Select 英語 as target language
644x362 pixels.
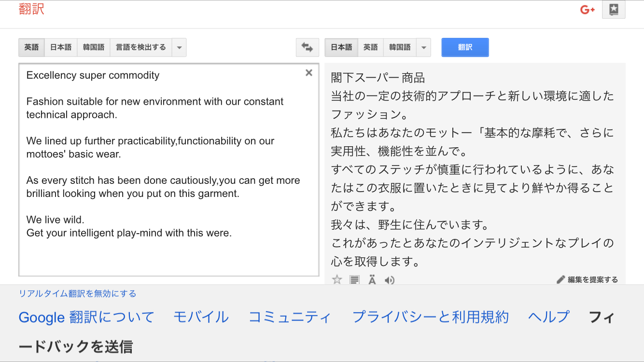click(371, 47)
